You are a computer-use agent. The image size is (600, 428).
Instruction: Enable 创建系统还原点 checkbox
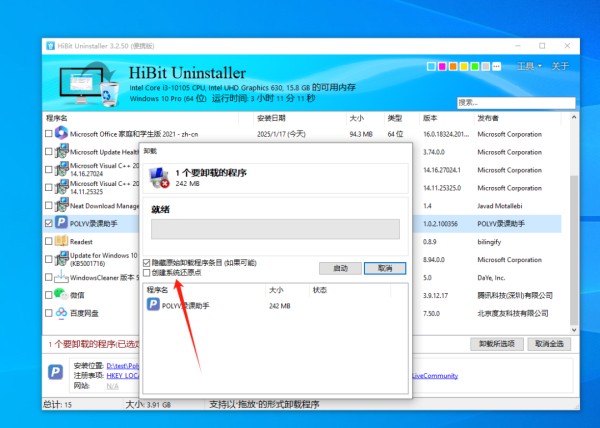[147, 272]
